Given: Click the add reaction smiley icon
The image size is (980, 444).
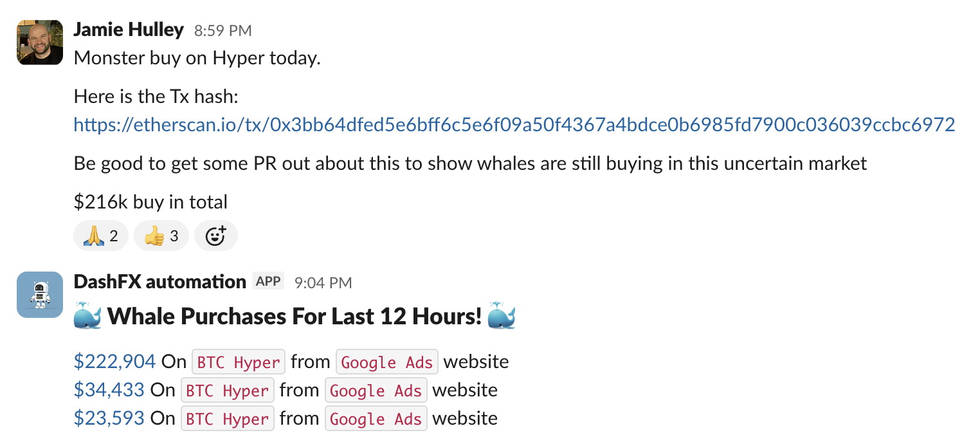Looking at the screenshot, I should 216,236.
